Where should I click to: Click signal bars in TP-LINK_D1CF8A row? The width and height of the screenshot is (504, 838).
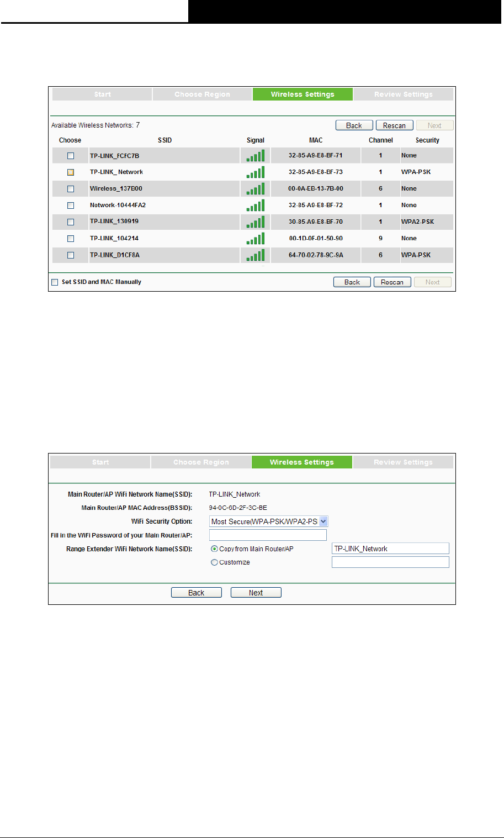tap(256, 255)
